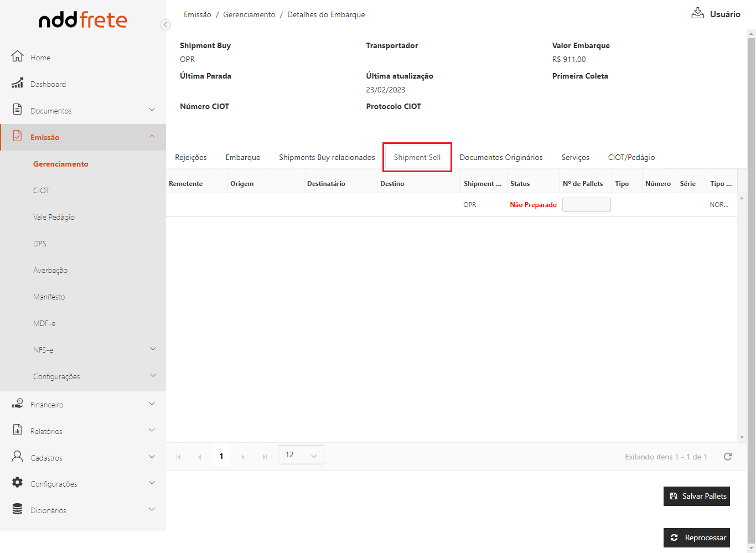Click the Dicionários database icon
This screenshot has height=553, width=756.
coord(18,509)
